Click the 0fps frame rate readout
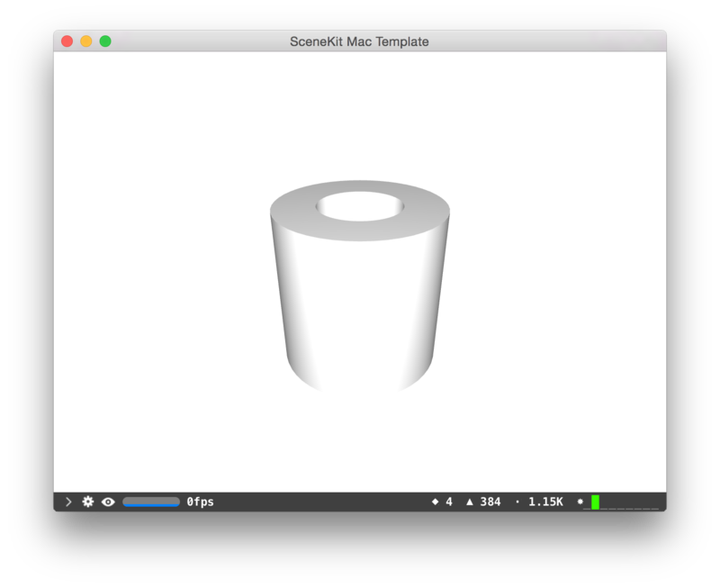The image size is (720, 588). 200,502
